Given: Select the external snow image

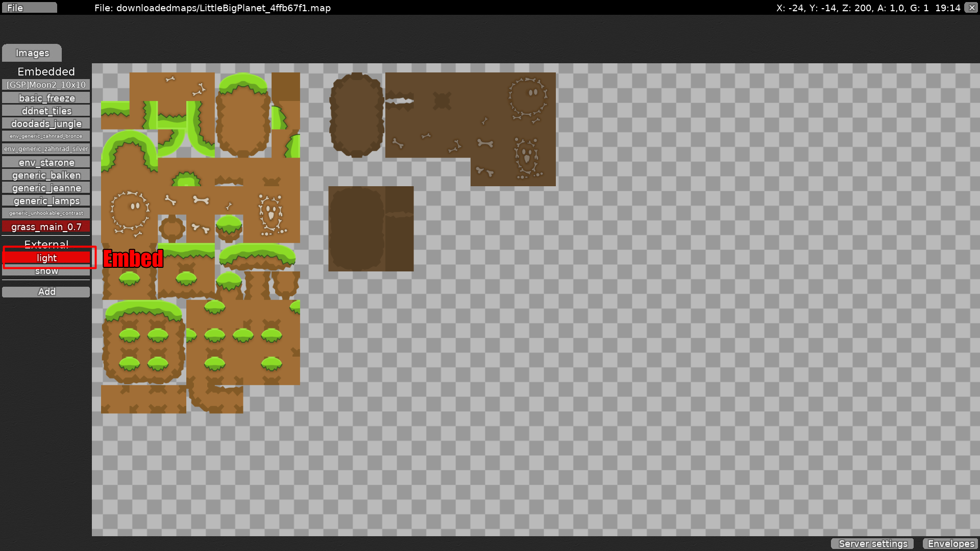Looking at the screenshot, I should [x=46, y=272].
